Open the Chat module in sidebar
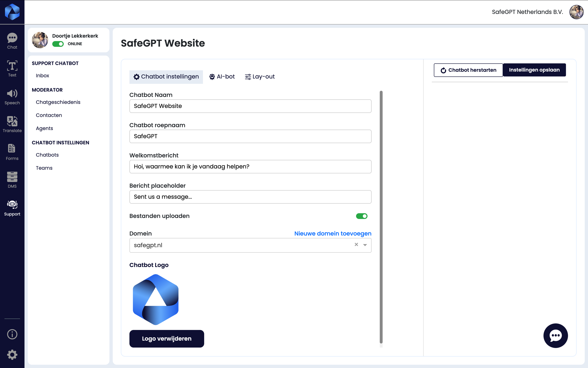The image size is (588, 368). (12, 41)
